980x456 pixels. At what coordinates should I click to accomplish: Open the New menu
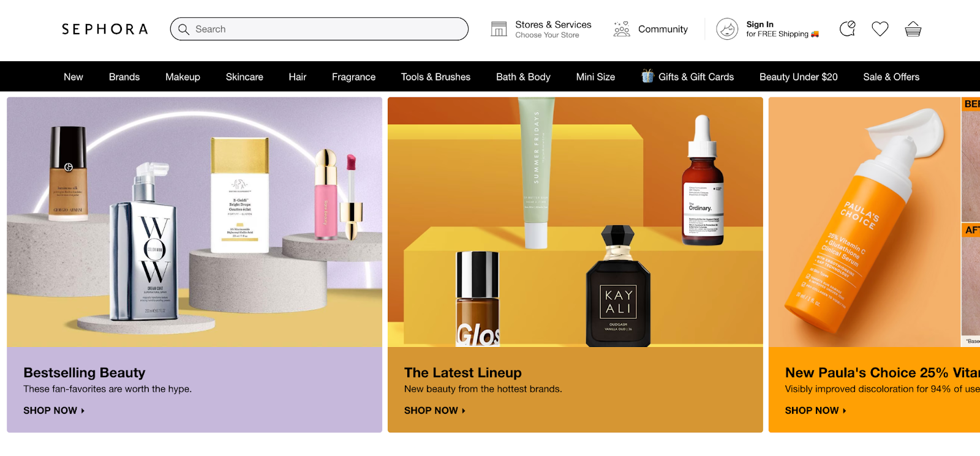pos(73,77)
